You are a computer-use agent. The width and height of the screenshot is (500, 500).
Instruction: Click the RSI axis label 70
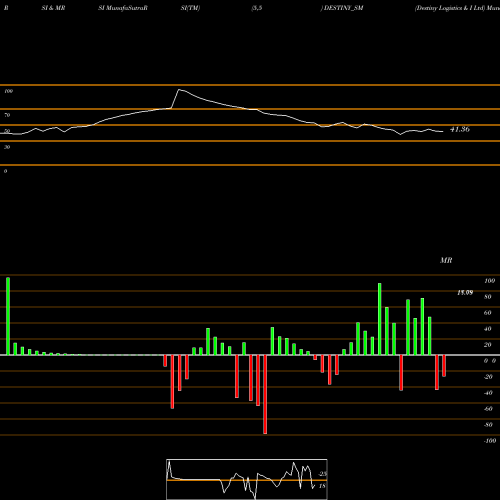(x=7, y=115)
